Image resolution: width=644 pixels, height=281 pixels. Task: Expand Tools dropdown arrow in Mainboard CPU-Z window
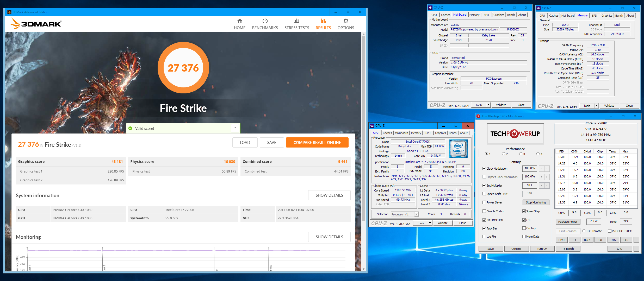(488, 105)
